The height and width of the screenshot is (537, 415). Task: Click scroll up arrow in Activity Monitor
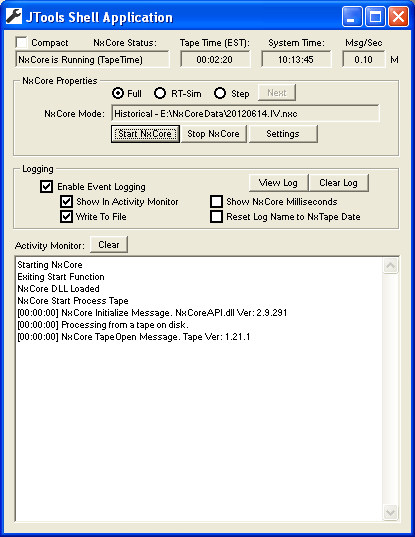[390, 266]
